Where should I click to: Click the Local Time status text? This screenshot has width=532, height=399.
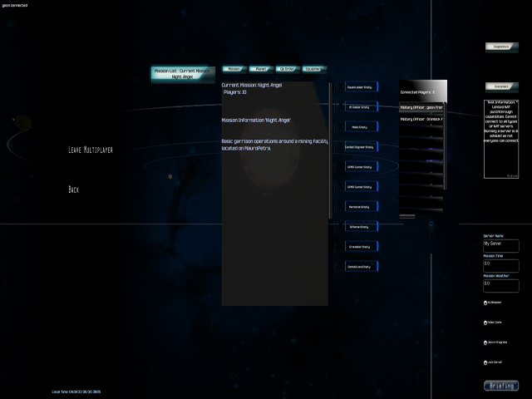(76, 392)
